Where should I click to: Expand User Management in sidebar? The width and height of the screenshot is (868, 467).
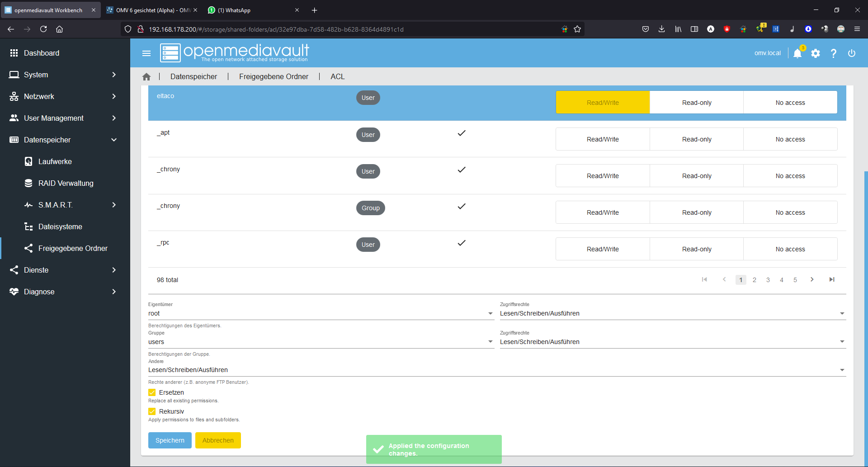coord(65,118)
